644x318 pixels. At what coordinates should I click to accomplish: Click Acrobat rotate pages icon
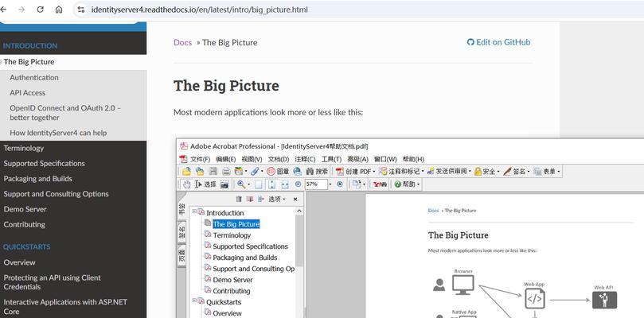(356, 184)
